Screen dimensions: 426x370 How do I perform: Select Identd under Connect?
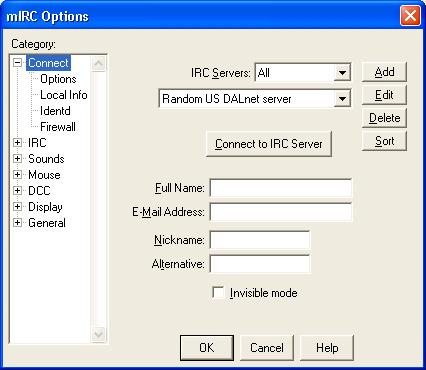(55, 111)
